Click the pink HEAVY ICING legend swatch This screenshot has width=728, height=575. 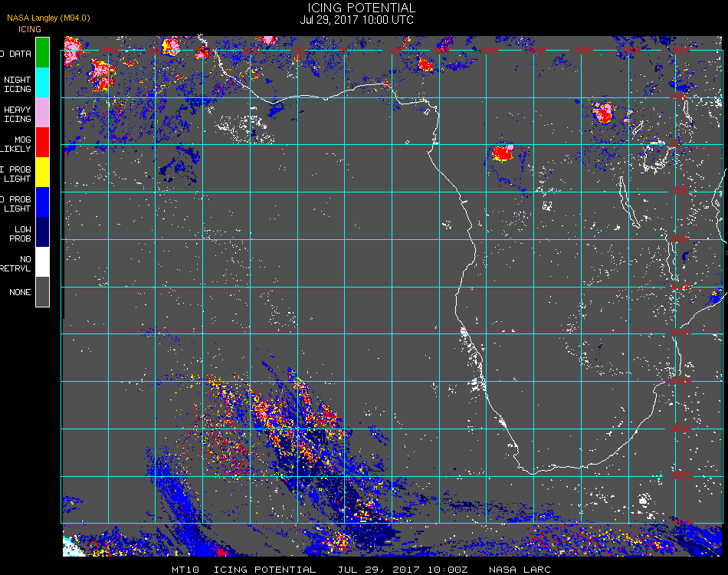tap(42, 113)
